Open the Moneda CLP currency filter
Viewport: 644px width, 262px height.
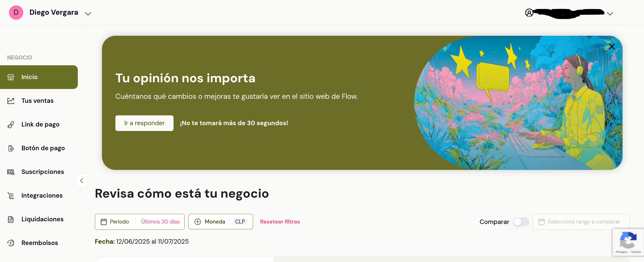220,222
